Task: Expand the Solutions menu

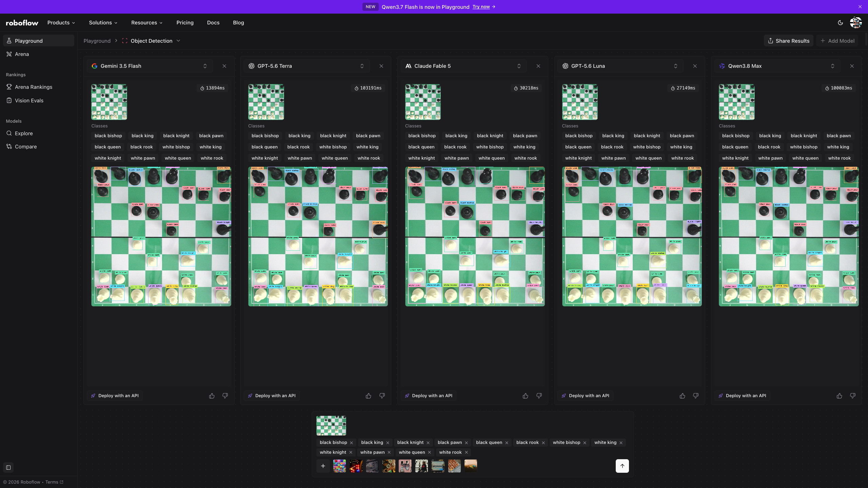Action: point(103,23)
